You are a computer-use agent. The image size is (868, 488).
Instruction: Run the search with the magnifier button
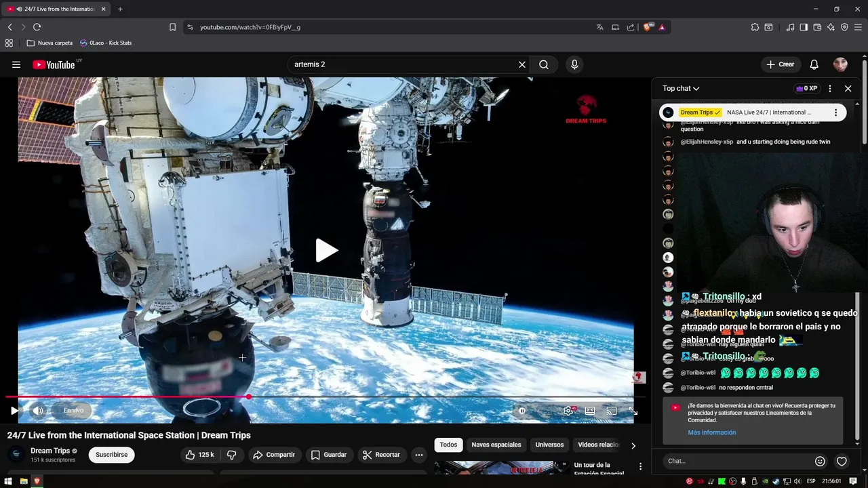(x=544, y=64)
